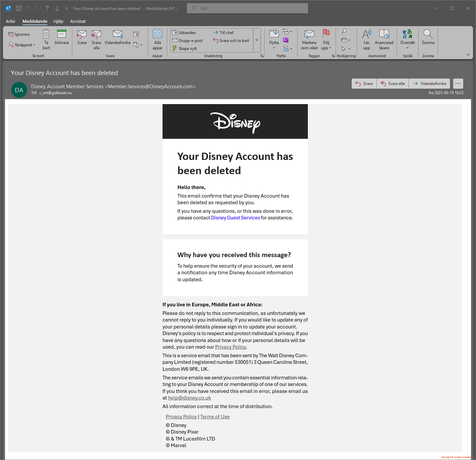
Task: Click the Läs upp read aloud icon
Action: tap(366, 34)
